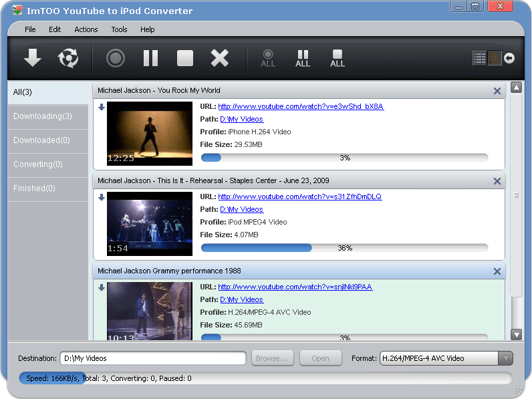
Task: Switch to detail view mode icon
Action: point(495,58)
